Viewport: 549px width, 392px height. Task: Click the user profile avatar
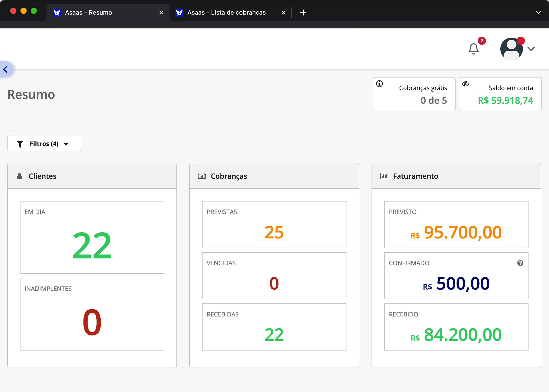pos(511,49)
